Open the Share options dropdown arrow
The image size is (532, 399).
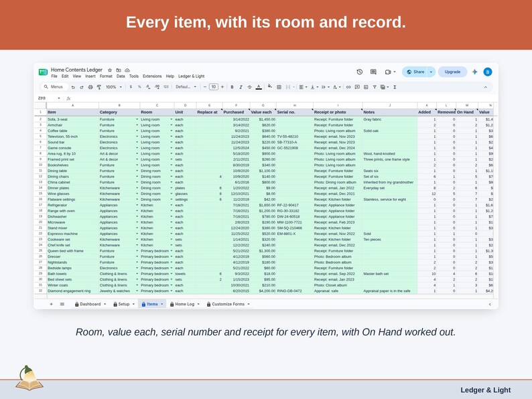click(x=431, y=72)
